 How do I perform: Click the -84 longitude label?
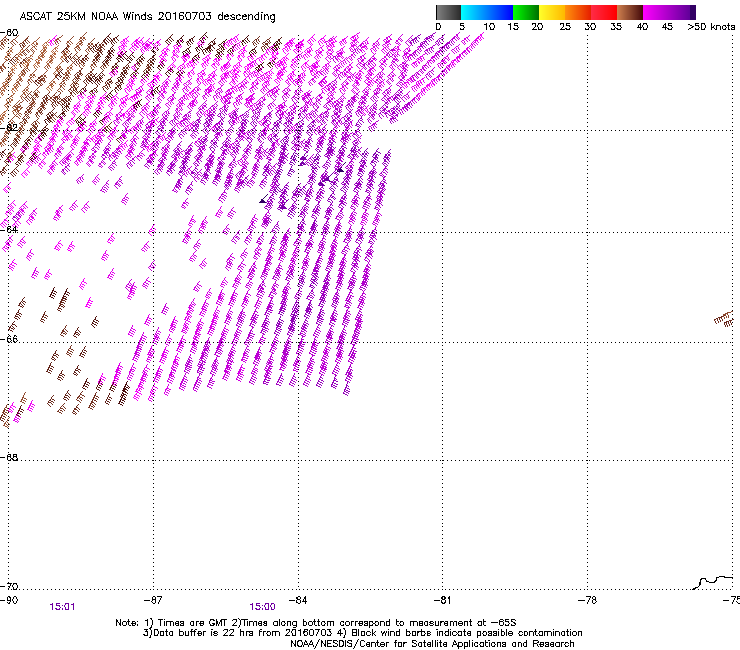[298, 600]
